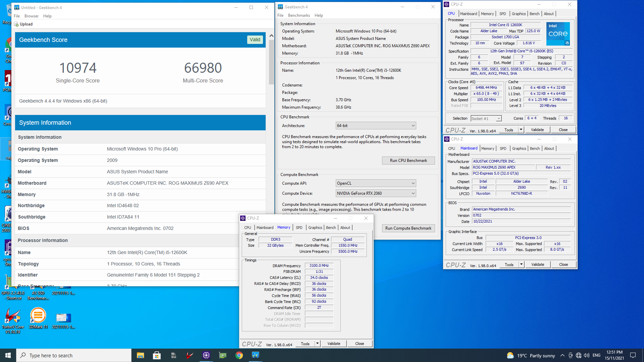Screen dimensions: 644x362
Task: Open the TurboV Core desktop shortcut
Action: 13,320
